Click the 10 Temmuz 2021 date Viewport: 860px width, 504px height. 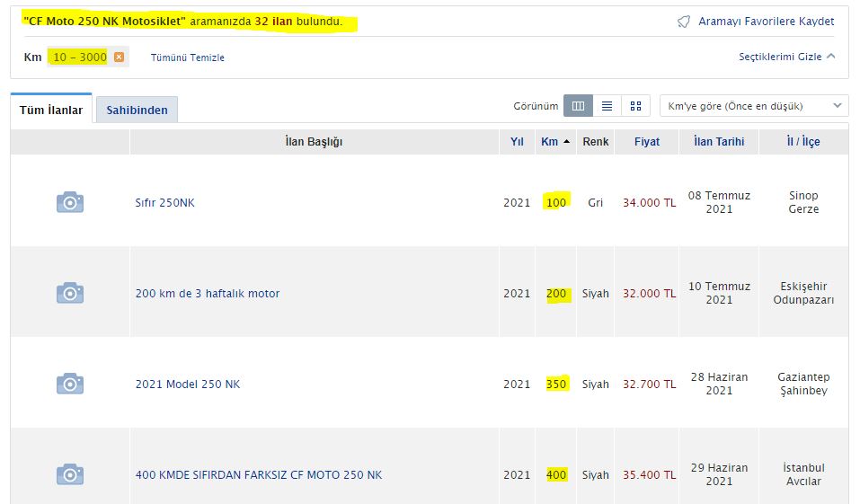719,293
